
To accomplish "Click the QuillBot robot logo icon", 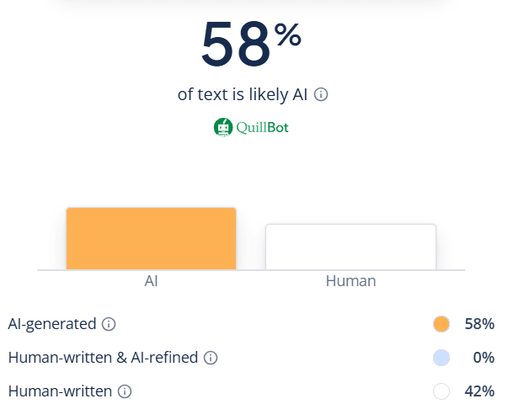I will click(x=222, y=128).
